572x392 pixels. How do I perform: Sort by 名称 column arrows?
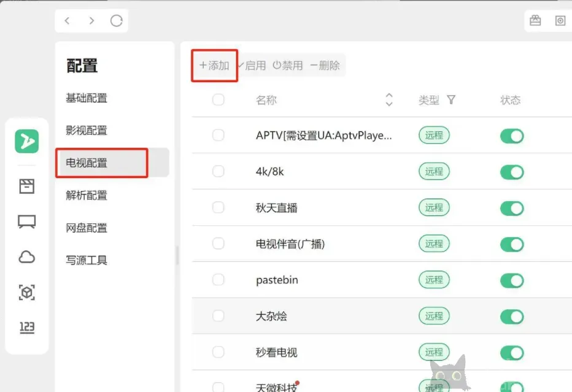tap(388, 100)
